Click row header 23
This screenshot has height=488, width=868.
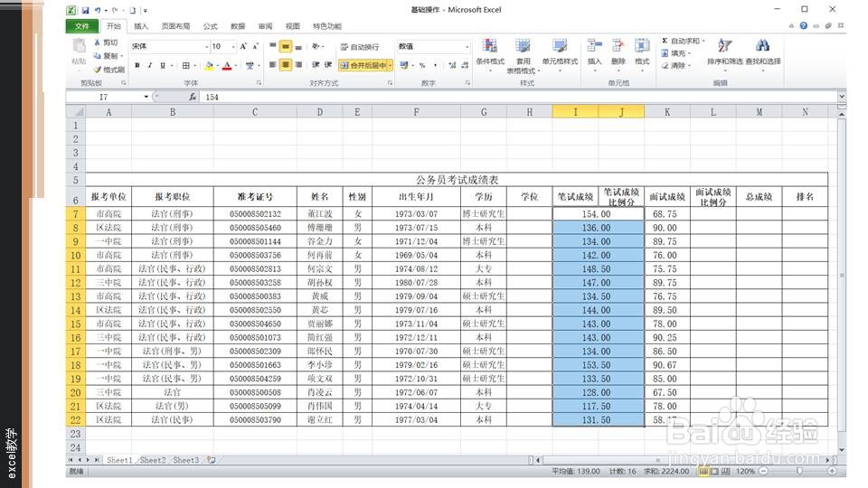pos(75,434)
